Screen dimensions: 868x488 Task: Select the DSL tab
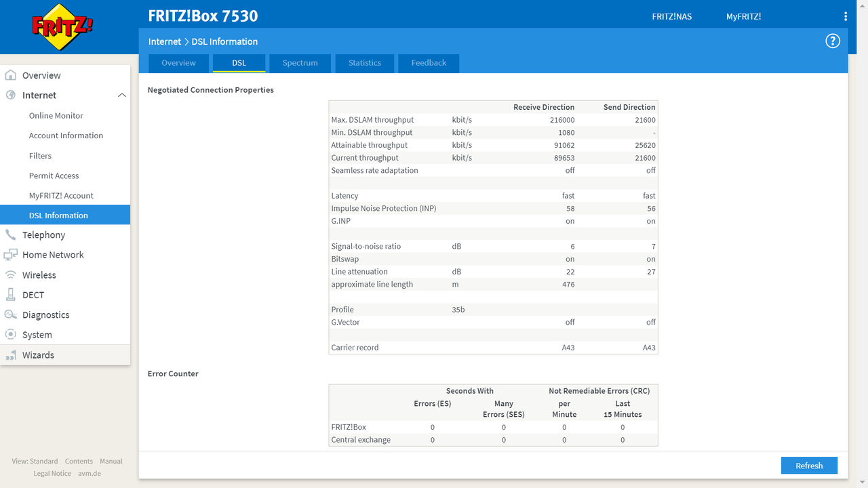coord(239,63)
